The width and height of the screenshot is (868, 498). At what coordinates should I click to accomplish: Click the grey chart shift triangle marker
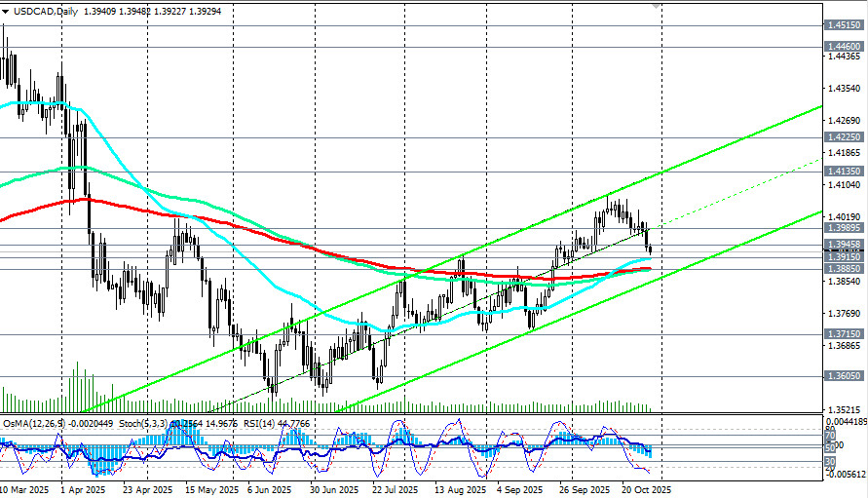[656, 6]
